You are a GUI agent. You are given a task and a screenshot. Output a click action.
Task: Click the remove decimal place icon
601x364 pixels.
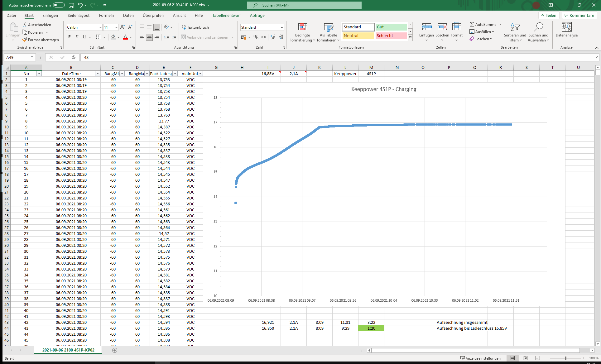tap(281, 37)
